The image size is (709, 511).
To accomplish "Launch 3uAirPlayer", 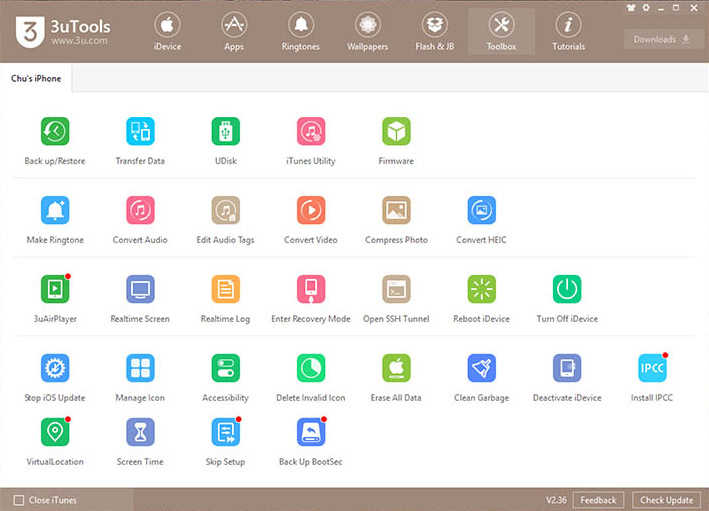I will pos(55,289).
